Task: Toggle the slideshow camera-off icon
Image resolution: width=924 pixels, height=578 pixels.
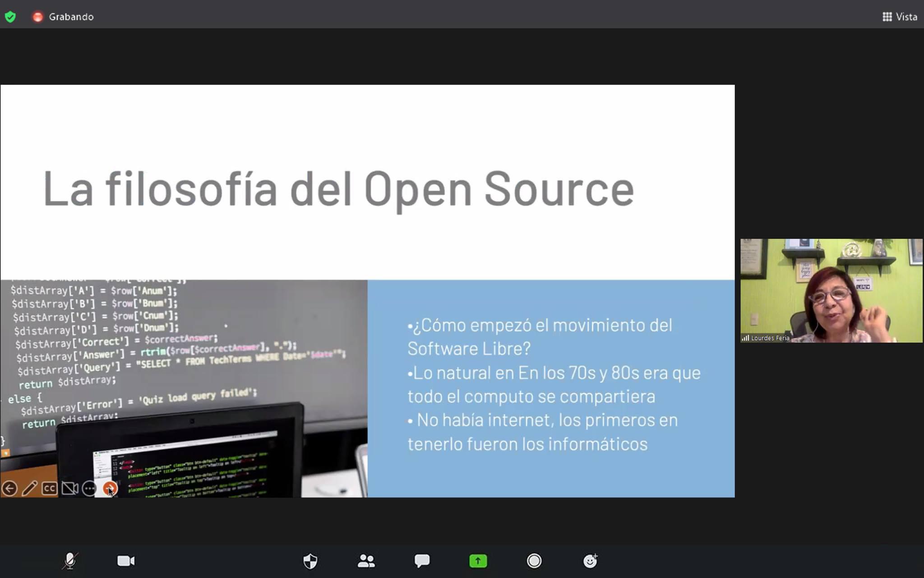Action: 69,489
